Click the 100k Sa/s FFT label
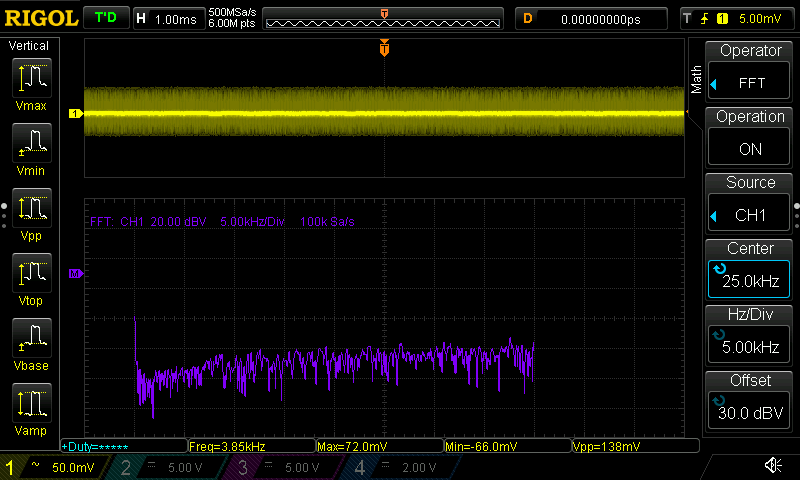Viewport: 800px width, 480px height. click(327, 222)
